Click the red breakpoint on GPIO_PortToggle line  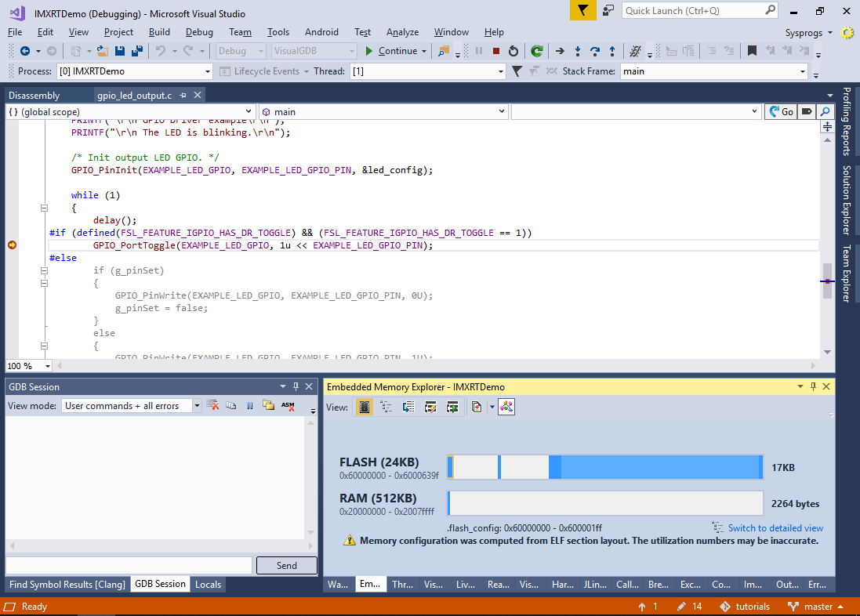[12, 245]
